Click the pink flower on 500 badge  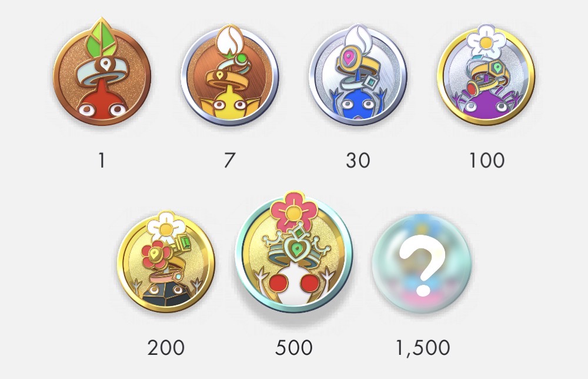pos(294,209)
